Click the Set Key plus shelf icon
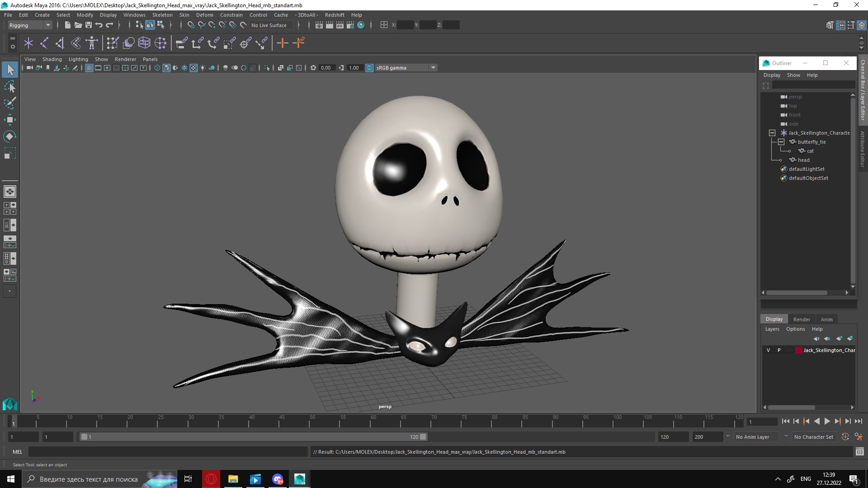Viewport: 868px width, 488px height. tap(283, 43)
